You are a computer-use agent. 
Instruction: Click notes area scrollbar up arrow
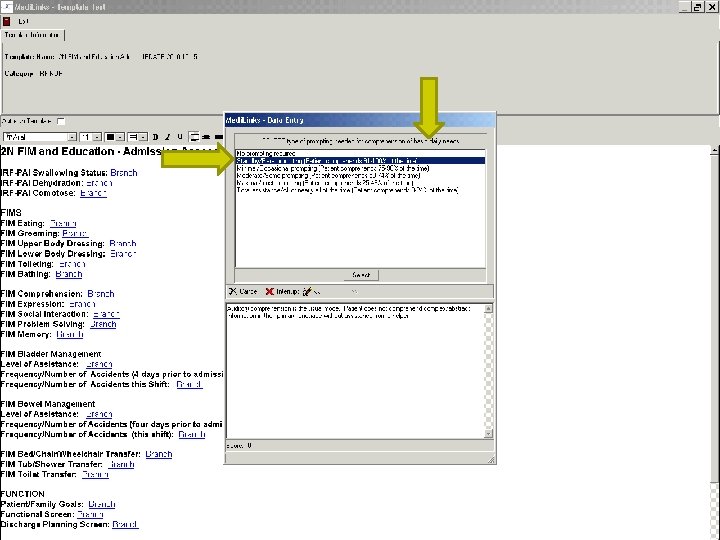point(488,309)
